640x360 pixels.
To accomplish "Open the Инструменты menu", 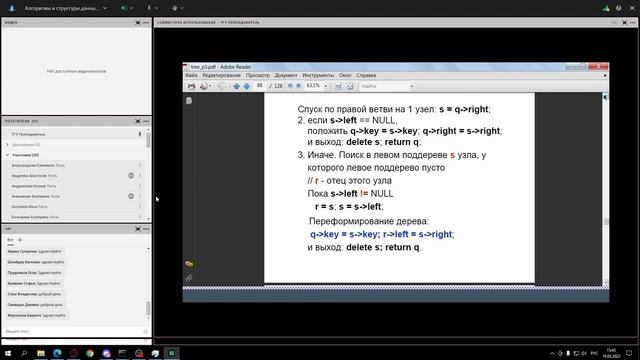I will (318, 76).
